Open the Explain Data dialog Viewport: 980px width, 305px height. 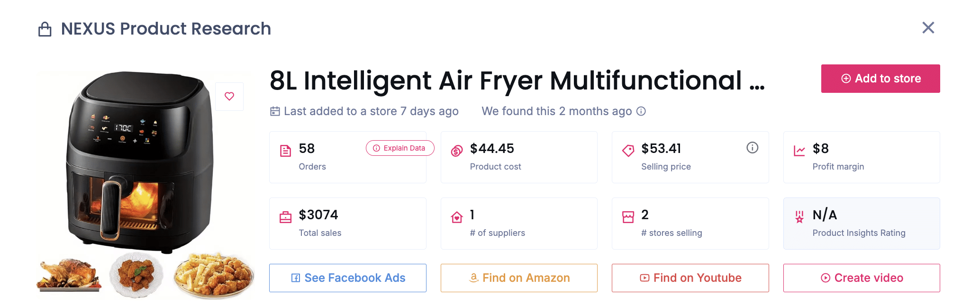coord(399,148)
